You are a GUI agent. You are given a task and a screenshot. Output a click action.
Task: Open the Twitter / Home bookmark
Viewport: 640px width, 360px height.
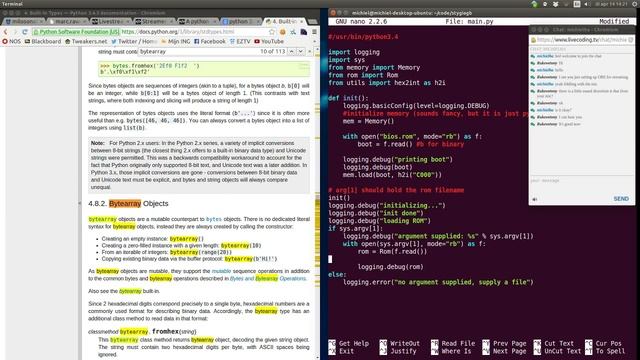[134, 41]
